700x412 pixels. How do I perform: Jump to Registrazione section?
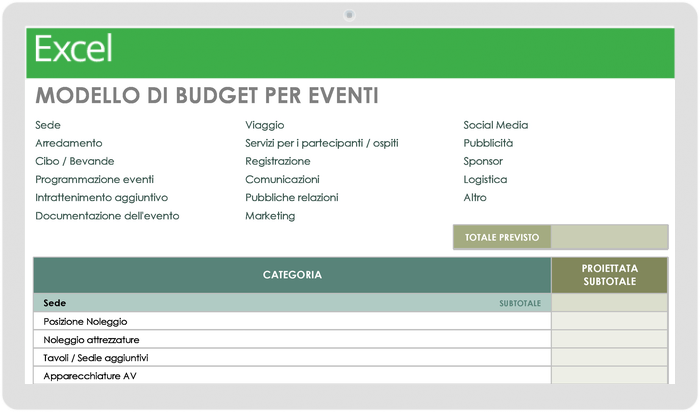[x=278, y=161]
